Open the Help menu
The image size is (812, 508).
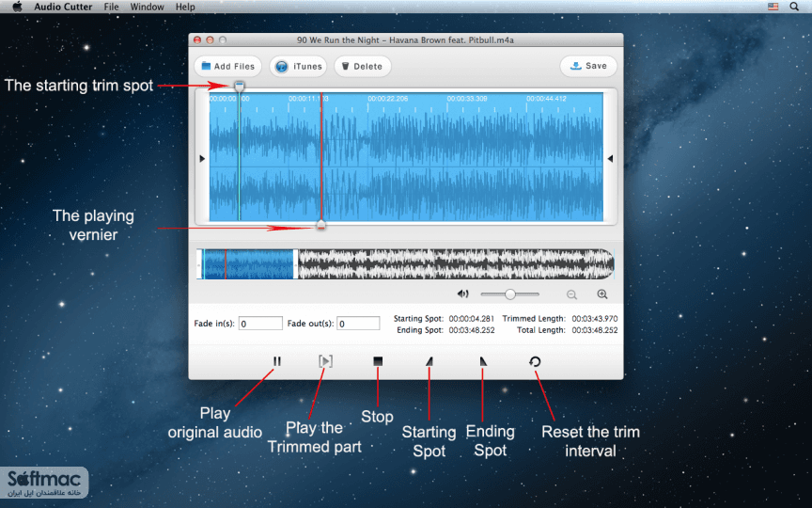pyautogui.click(x=185, y=7)
